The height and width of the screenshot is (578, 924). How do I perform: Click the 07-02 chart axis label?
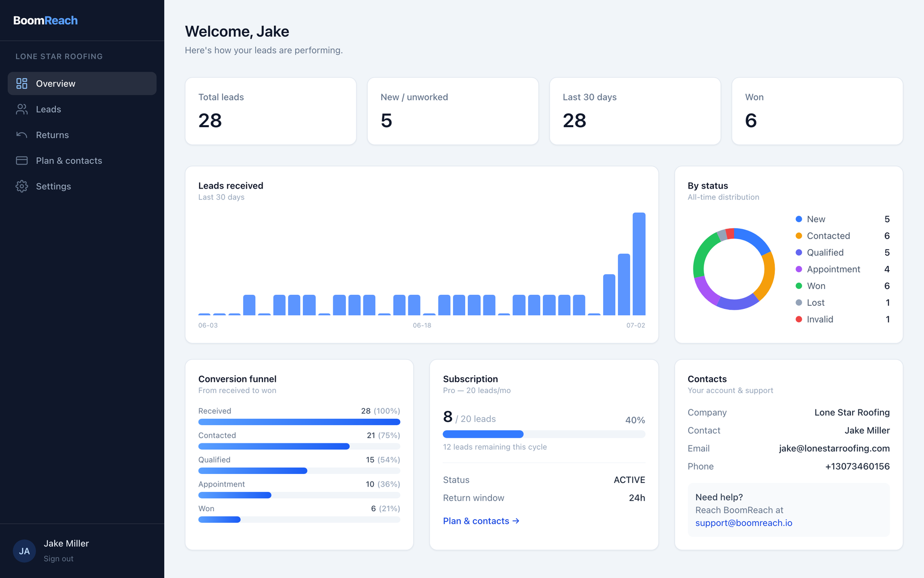pos(636,325)
